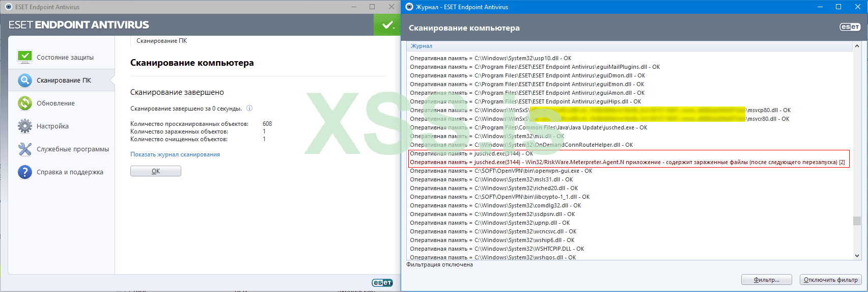
Task: Click the green checkmark status icon
Action: [387, 25]
